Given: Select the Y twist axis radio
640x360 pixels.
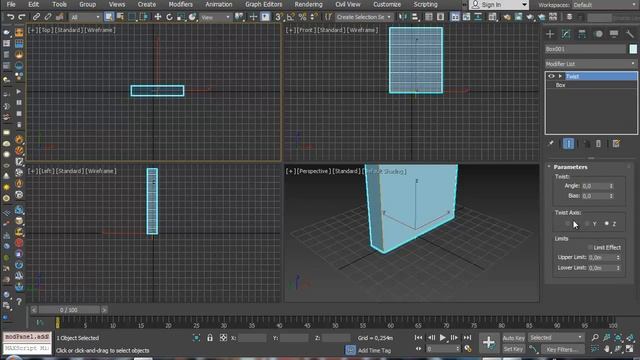Looking at the screenshot, I should click(587, 224).
